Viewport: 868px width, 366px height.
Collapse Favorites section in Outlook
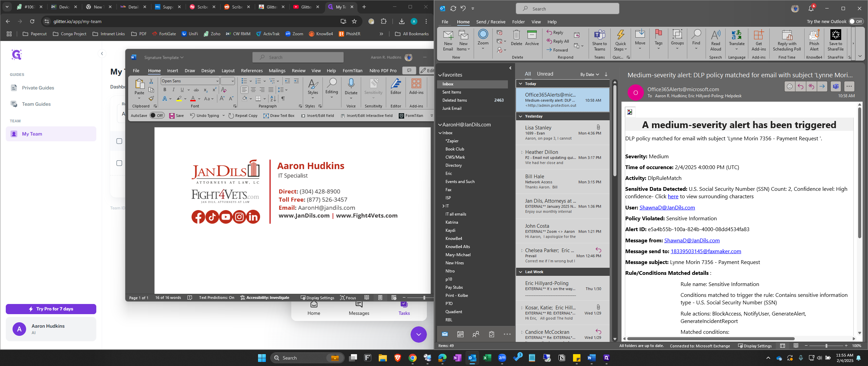tap(440, 75)
